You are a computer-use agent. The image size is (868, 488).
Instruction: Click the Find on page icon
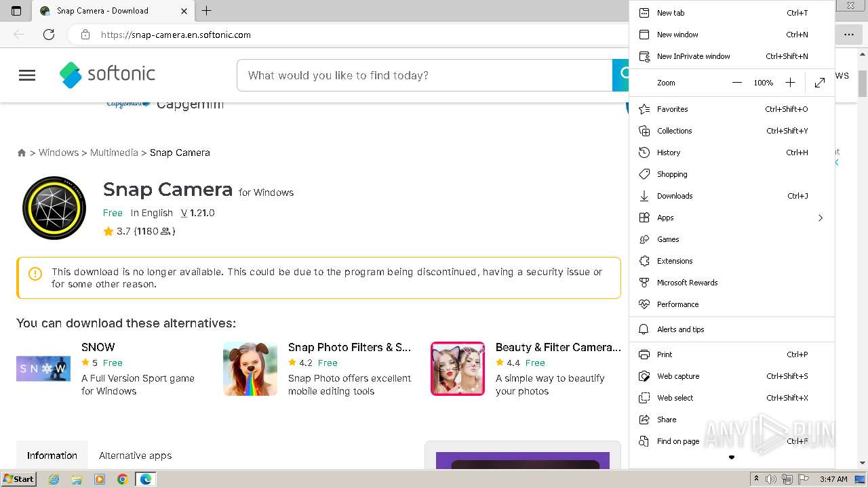644,441
